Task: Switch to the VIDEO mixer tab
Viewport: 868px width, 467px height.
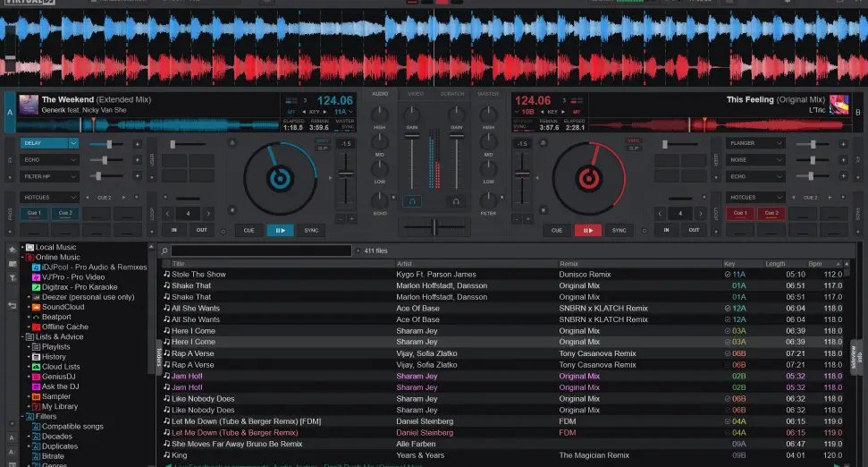Action: coord(416,94)
